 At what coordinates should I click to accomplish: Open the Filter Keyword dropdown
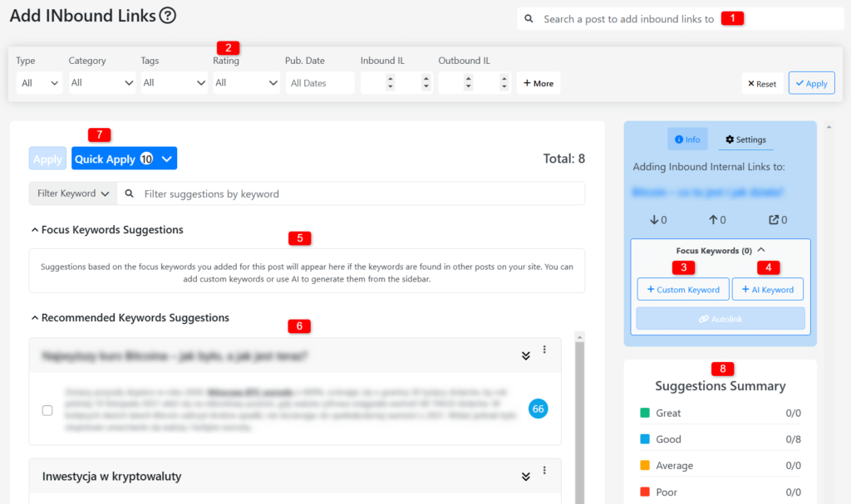point(73,193)
